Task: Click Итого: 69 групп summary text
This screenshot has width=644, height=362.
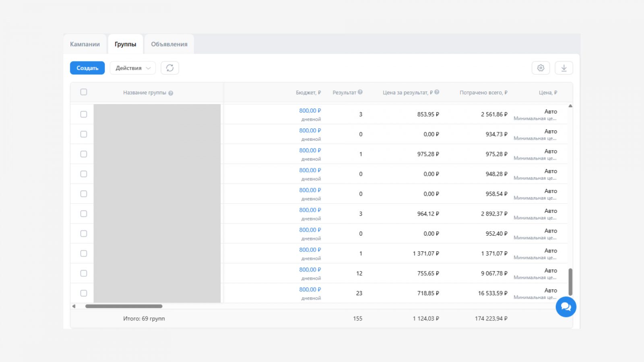Action: (x=144, y=319)
